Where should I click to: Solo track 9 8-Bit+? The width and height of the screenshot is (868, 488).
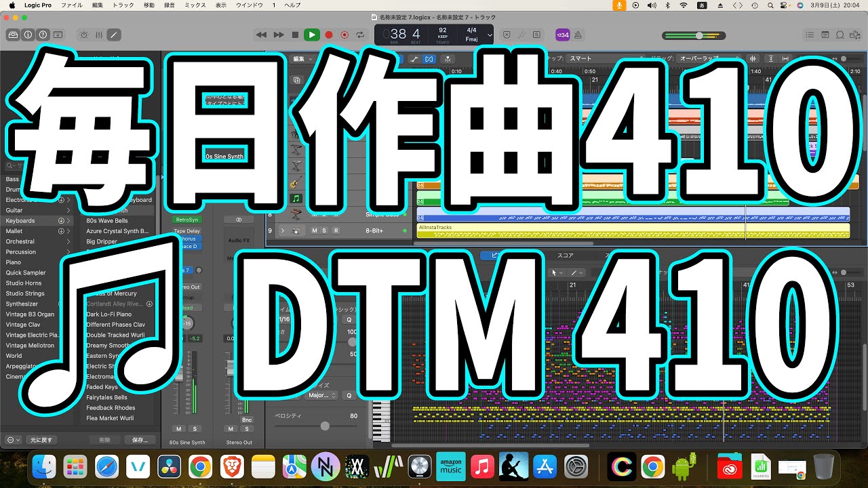(324, 230)
